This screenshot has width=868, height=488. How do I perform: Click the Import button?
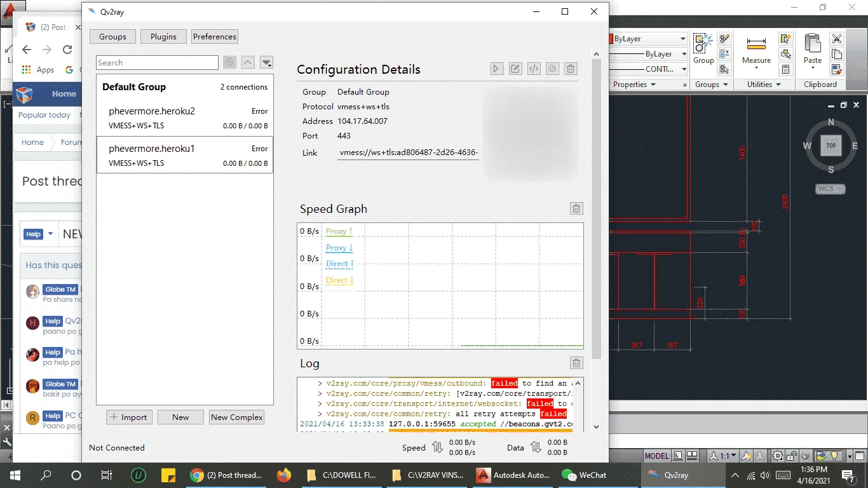(129, 417)
